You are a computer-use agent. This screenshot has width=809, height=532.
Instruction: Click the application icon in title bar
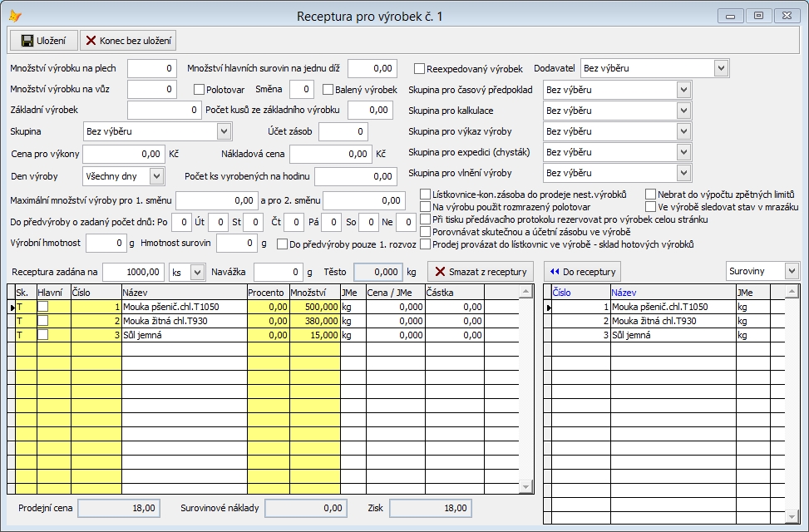click(x=15, y=16)
